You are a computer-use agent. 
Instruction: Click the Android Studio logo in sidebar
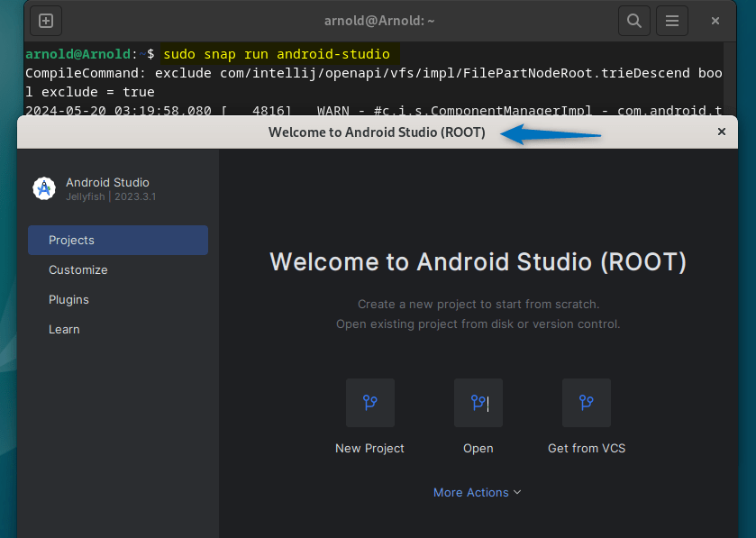point(44,188)
